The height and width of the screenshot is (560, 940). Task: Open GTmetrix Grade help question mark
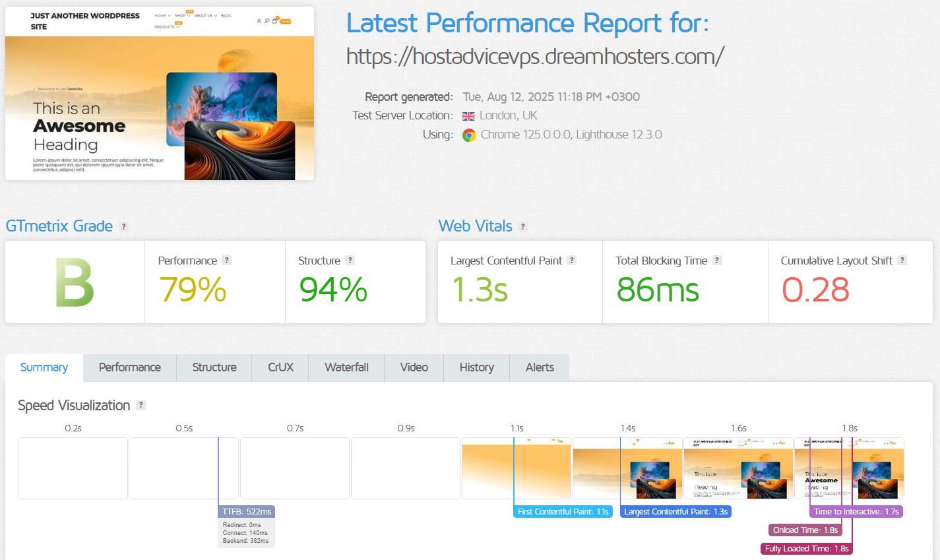point(123,226)
